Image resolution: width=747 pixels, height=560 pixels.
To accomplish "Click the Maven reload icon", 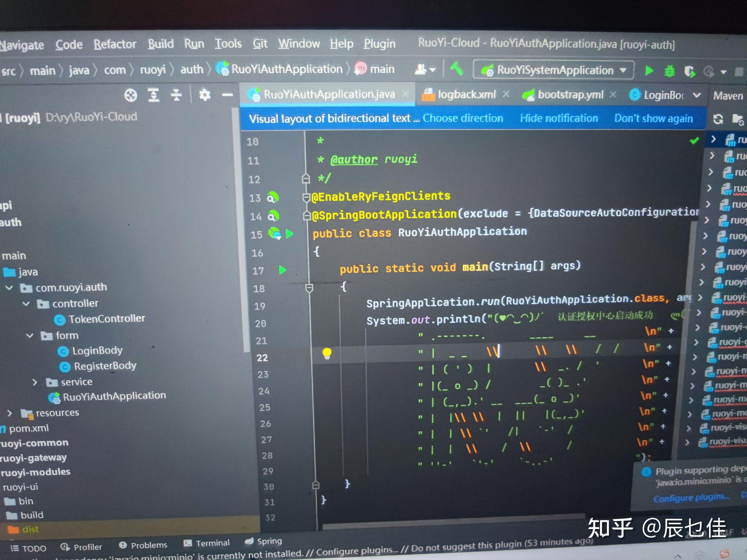I will click(x=718, y=119).
